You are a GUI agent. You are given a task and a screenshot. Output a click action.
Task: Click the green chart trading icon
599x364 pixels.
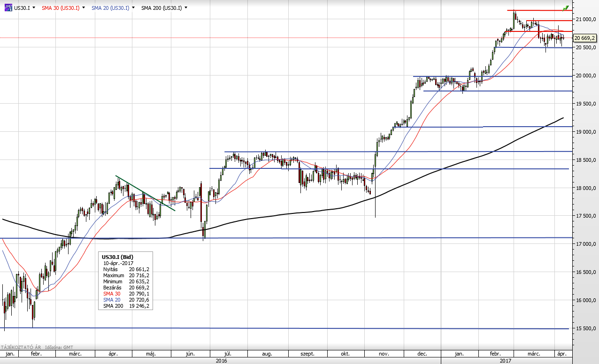tap(566, 8)
